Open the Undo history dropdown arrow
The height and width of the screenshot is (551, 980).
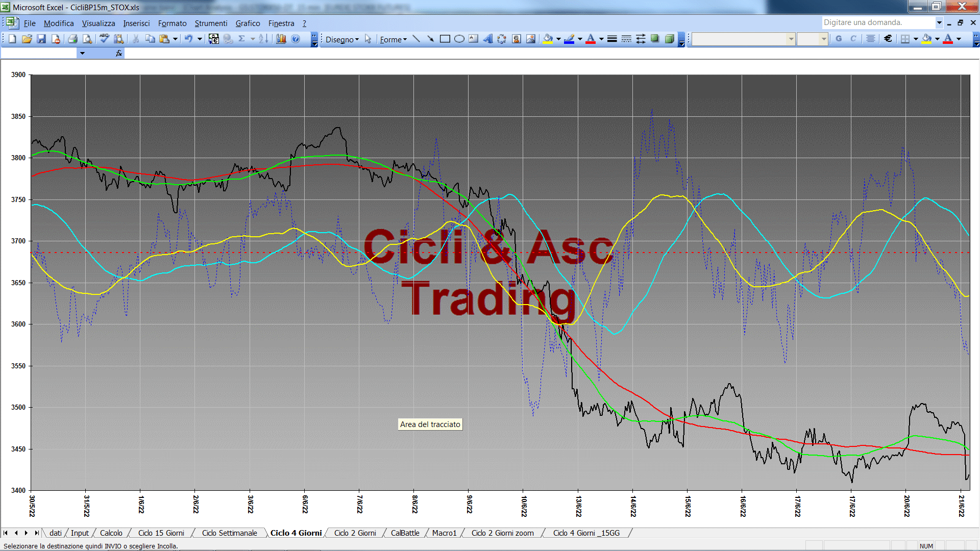pyautogui.click(x=200, y=39)
